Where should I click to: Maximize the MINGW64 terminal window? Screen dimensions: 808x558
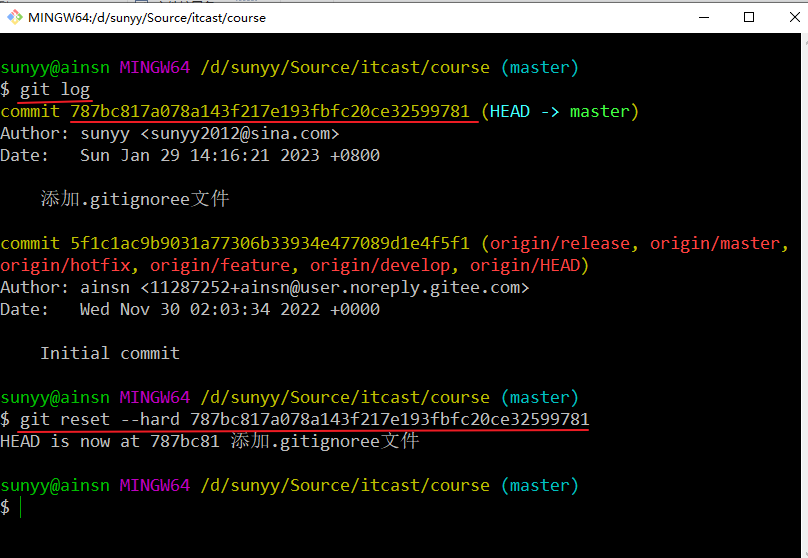coord(749,17)
